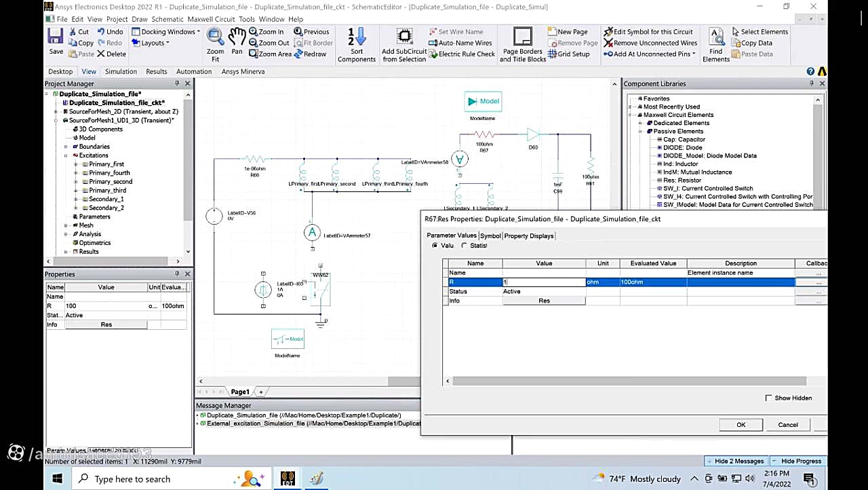Click OK in Res Properties dialog
Viewport: 868px width, 490px height.
pyautogui.click(x=741, y=425)
